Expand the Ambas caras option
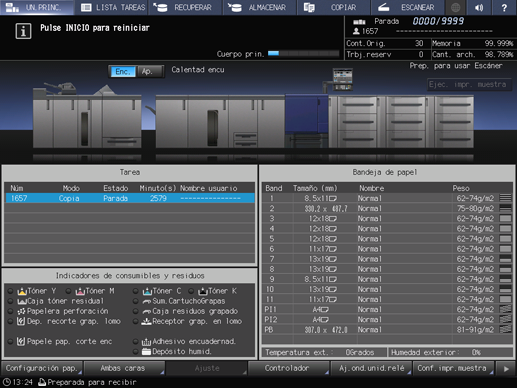This screenshot has height=388, width=517. [124, 368]
